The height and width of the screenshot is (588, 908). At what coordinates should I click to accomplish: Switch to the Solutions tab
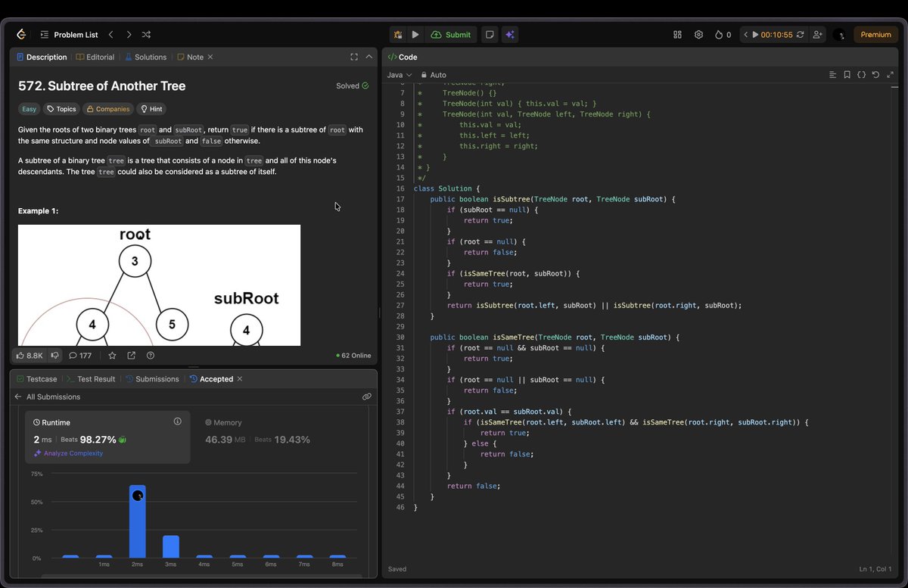coord(145,57)
